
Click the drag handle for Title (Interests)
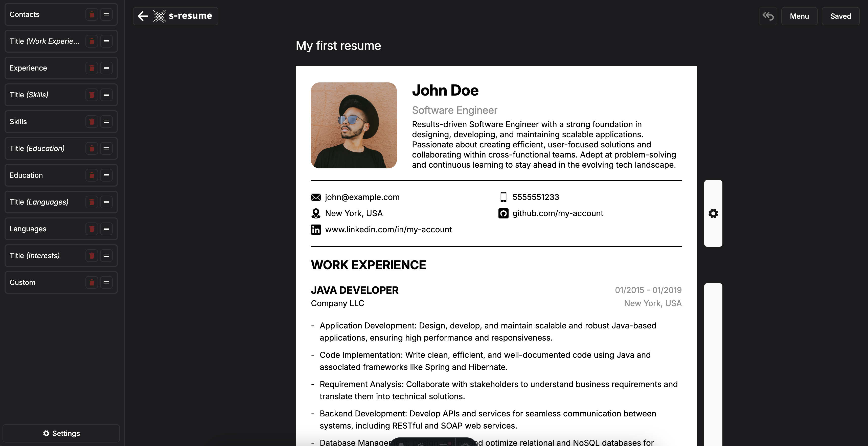(x=106, y=256)
